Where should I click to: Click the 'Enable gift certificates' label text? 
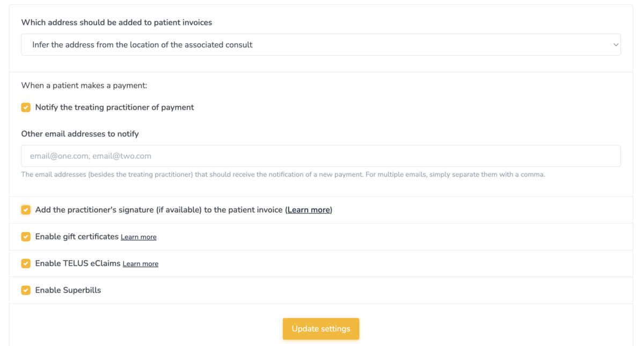(x=77, y=237)
